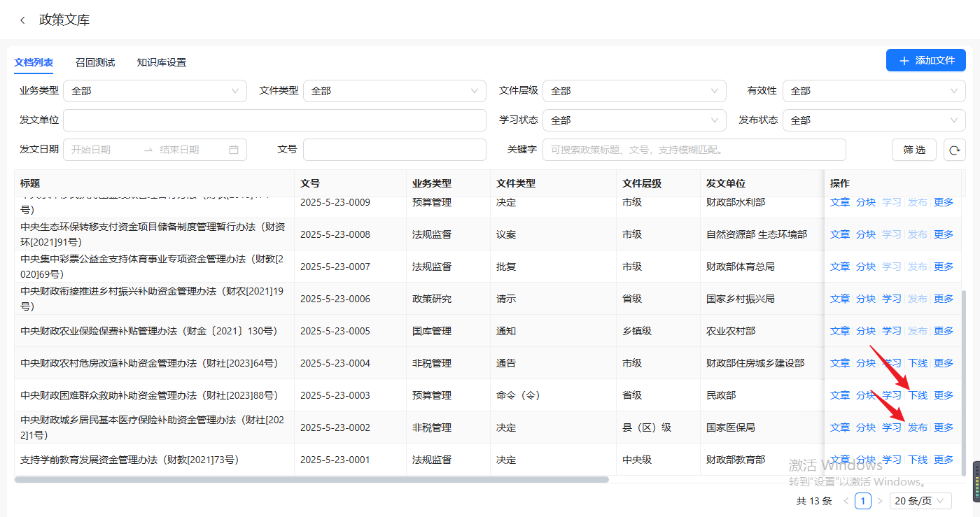Open the 文件类型 dropdown

click(394, 91)
